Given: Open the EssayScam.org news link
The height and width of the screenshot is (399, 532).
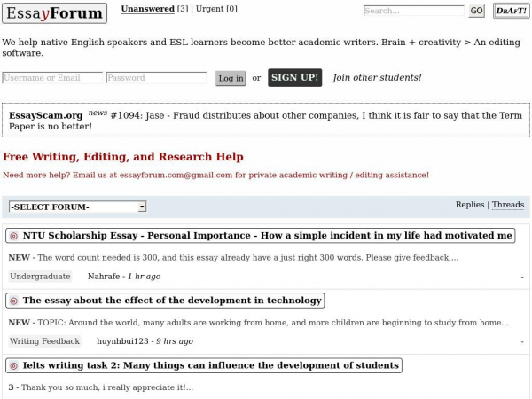Looking at the screenshot, I should pyautogui.click(x=45, y=115).
